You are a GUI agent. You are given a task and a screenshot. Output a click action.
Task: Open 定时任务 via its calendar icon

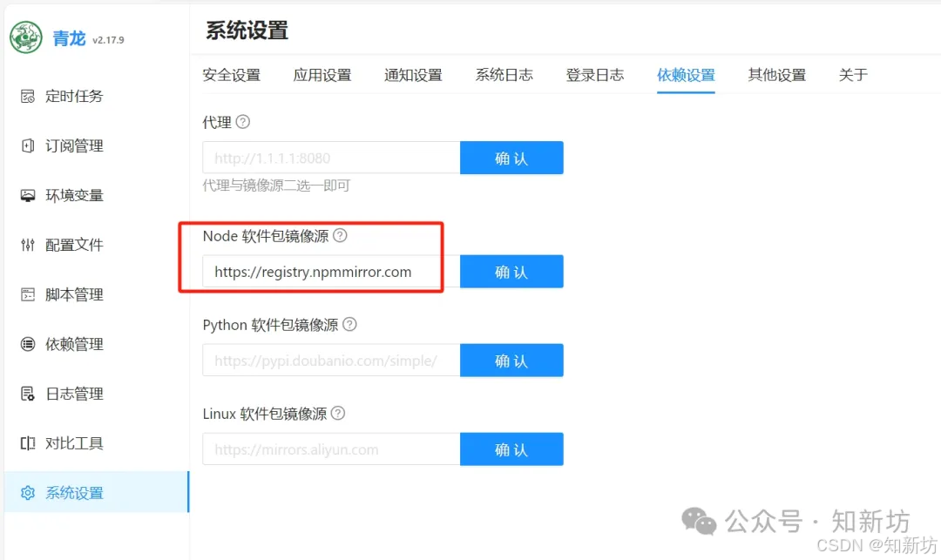pos(28,96)
